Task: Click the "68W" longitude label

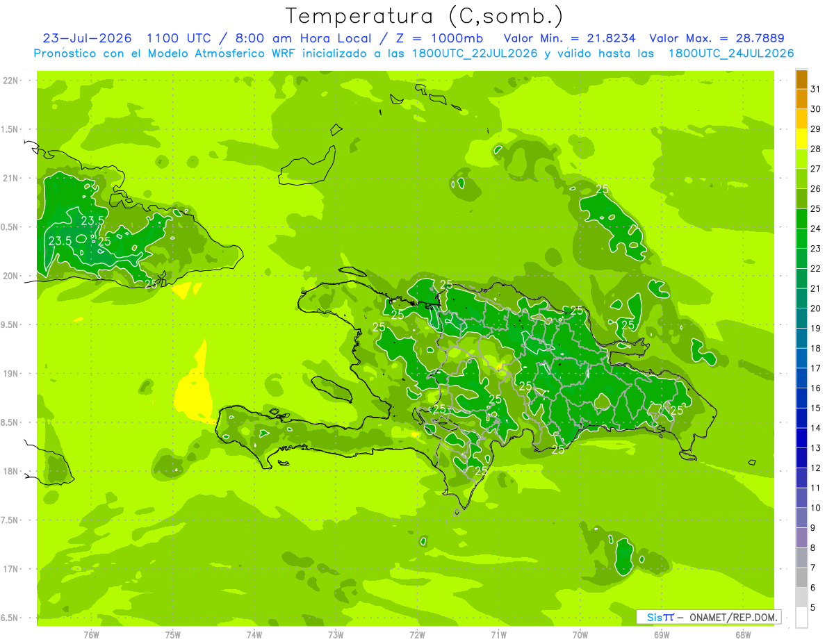Action: click(x=743, y=634)
